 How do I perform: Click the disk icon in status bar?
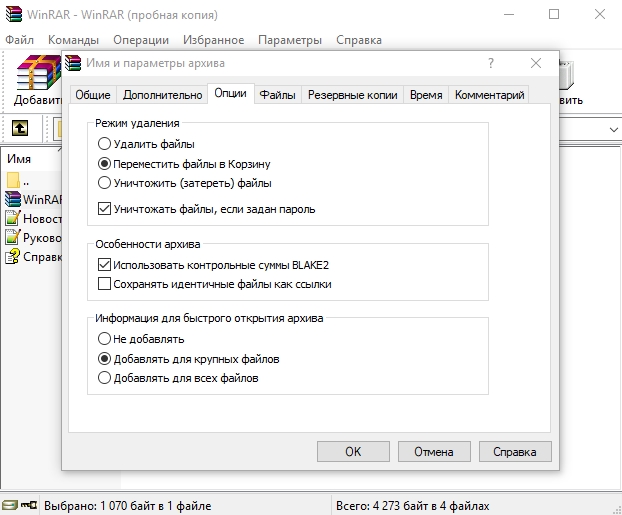pyautogui.click(x=10, y=505)
